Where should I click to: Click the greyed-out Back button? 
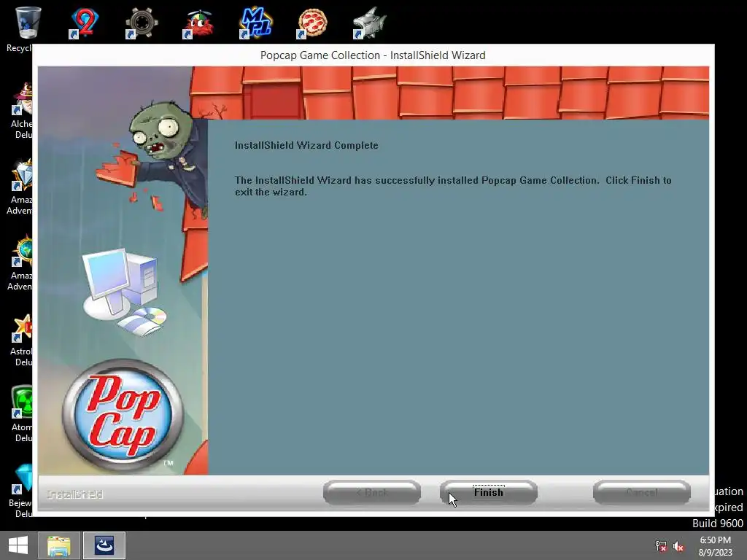[371, 492]
